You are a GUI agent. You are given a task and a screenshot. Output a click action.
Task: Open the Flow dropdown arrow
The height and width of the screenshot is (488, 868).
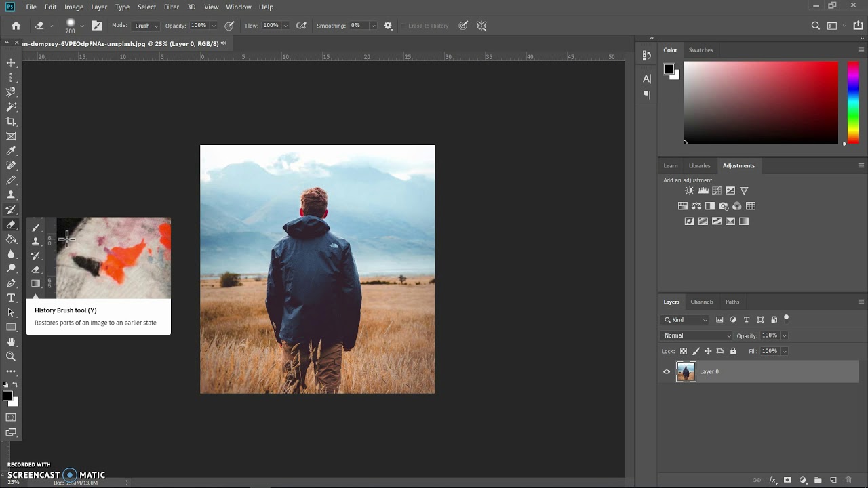click(x=285, y=26)
